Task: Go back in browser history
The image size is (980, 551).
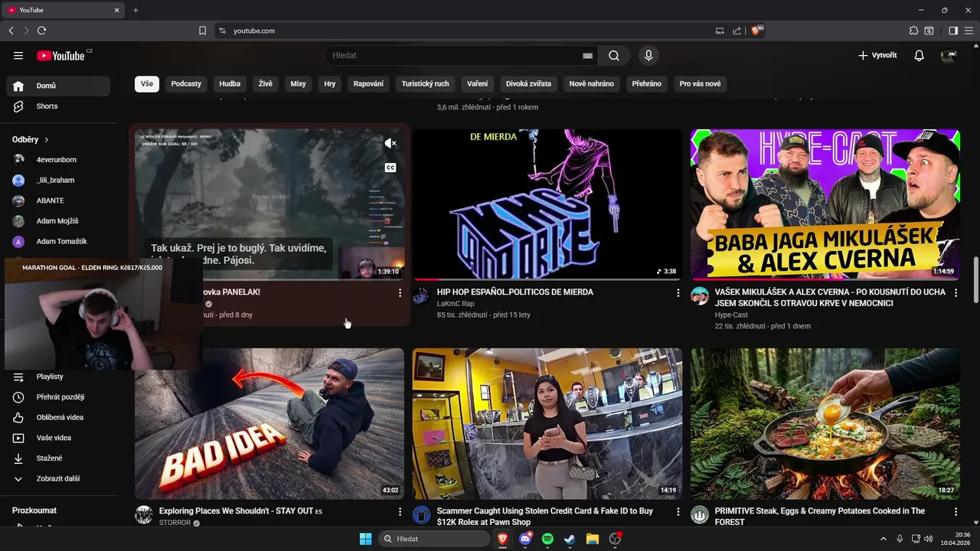Action: point(11,31)
